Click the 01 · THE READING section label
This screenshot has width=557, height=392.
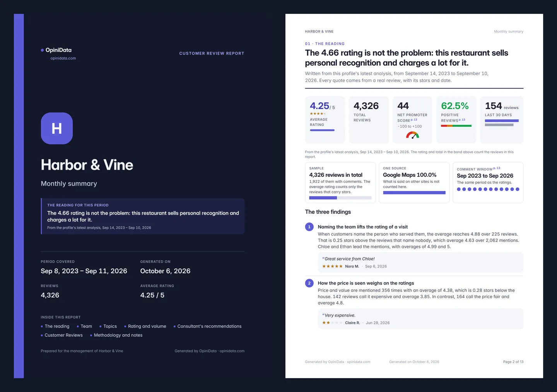tap(325, 44)
